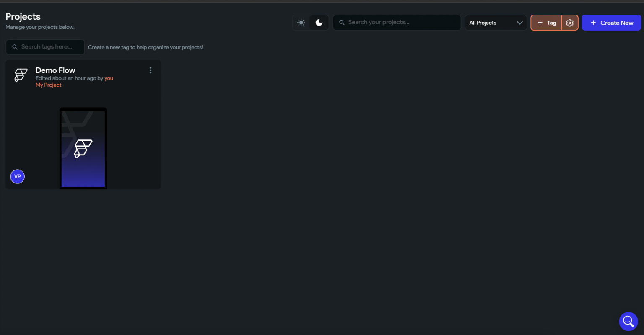
Task: Click the 'you' editor name text
Action: (x=109, y=78)
